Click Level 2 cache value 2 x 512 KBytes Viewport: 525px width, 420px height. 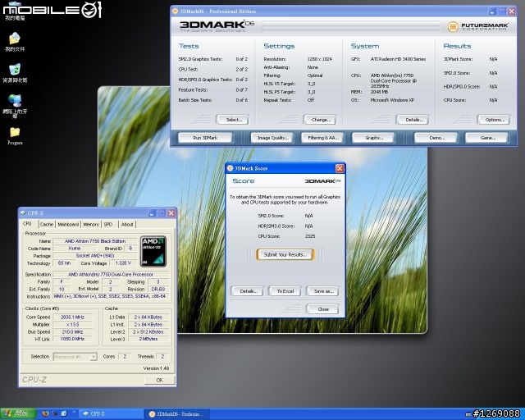click(148, 331)
